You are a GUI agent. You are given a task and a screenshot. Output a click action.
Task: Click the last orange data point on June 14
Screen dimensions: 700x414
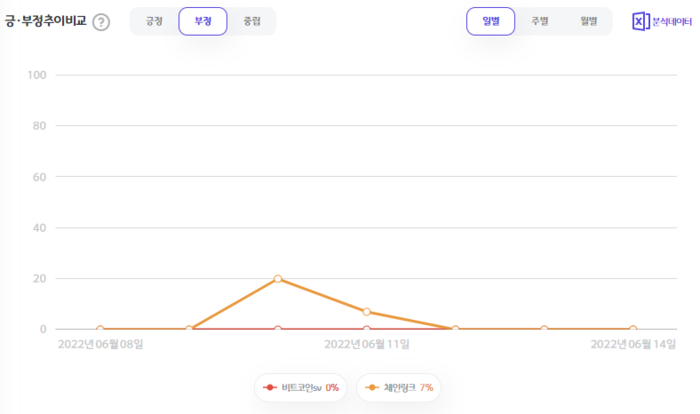633,329
